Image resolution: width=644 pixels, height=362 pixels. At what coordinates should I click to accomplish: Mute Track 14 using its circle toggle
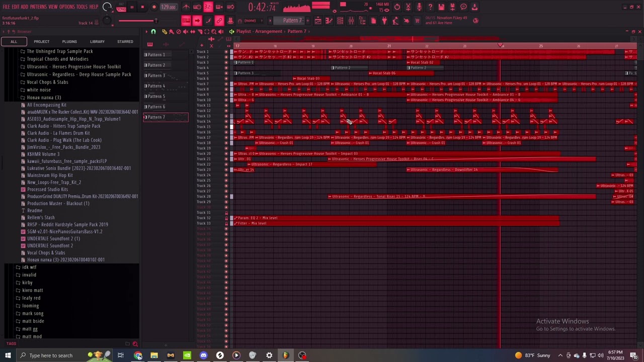click(x=226, y=122)
